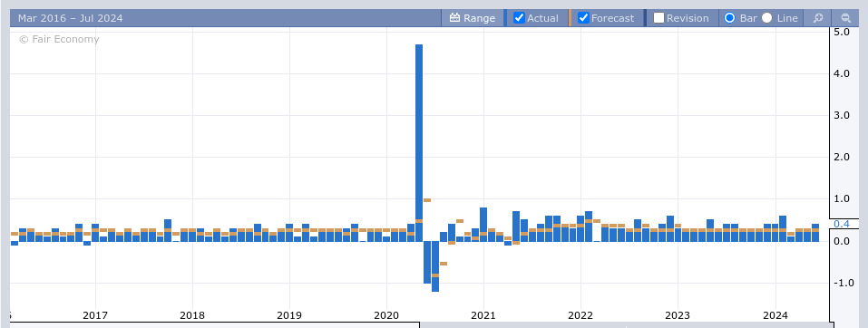
Task: Uncheck the Forecast checkbox
Action: click(x=583, y=18)
